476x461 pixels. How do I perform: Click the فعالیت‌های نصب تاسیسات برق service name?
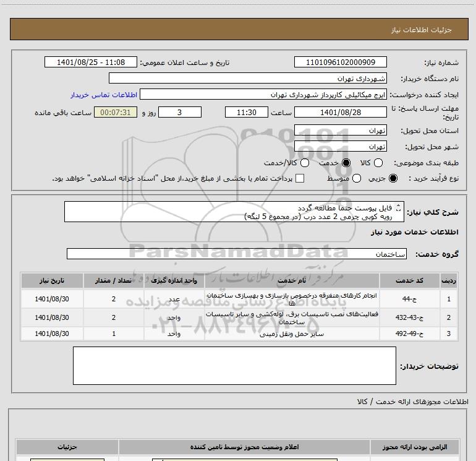[292, 317]
